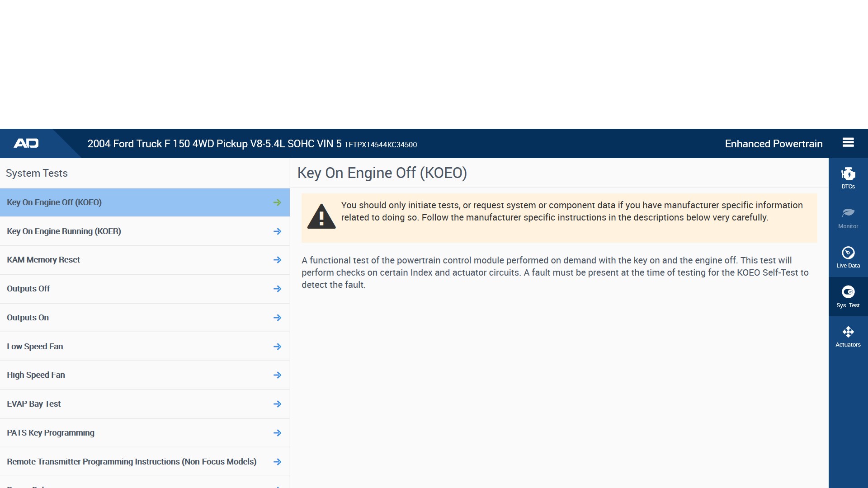Click the run arrow for EVAP Bay Test

(x=277, y=404)
